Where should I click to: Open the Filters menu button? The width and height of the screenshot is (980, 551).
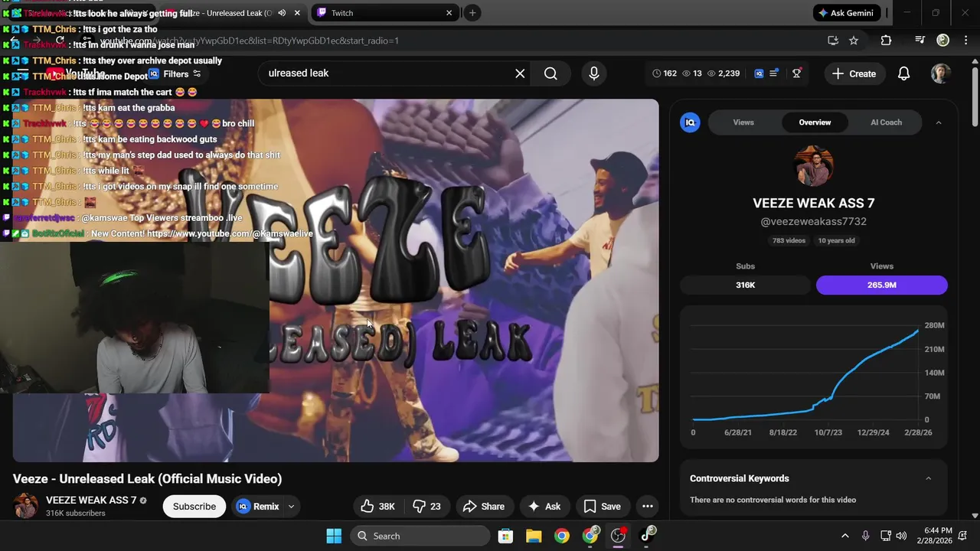click(175, 74)
